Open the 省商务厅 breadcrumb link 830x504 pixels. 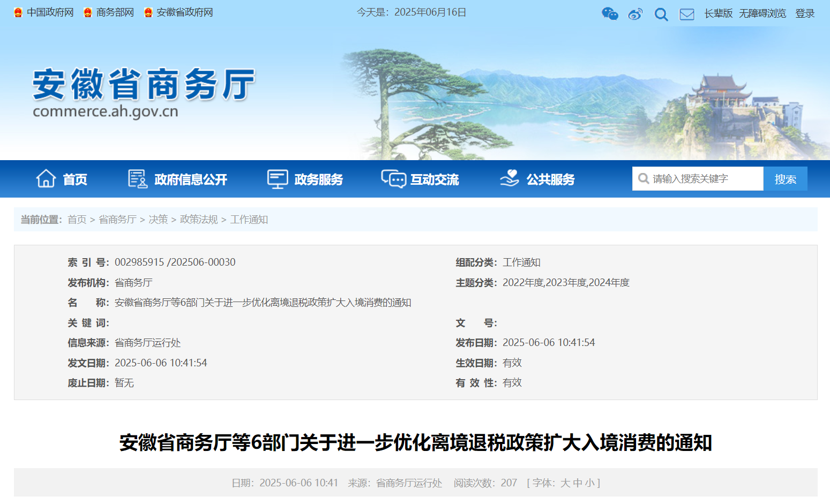(x=117, y=219)
